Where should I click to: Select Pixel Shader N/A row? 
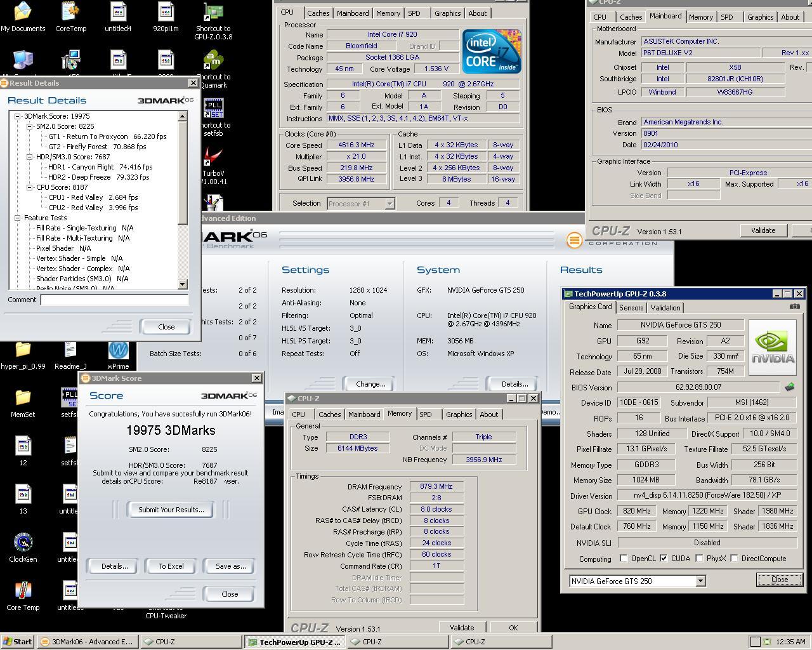click(x=63, y=248)
